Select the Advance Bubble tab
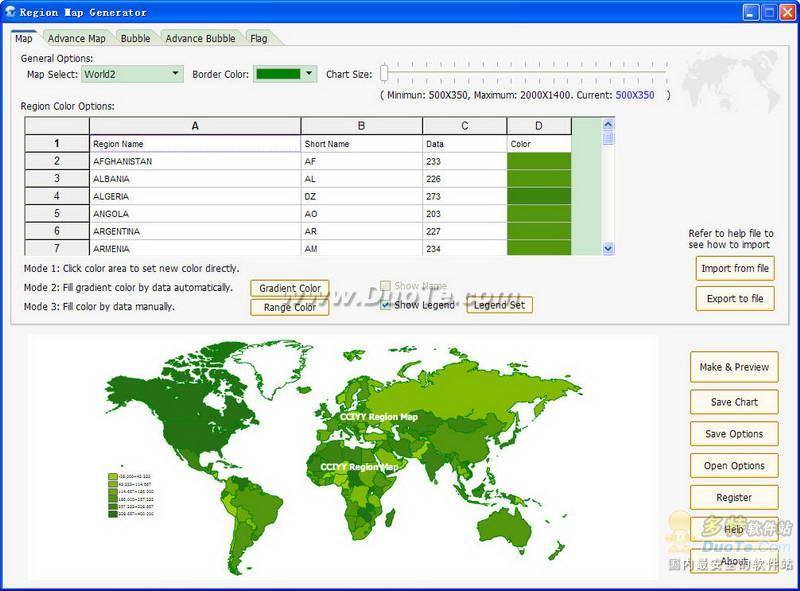Viewport: 800px width, 591px height. coord(200,38)
